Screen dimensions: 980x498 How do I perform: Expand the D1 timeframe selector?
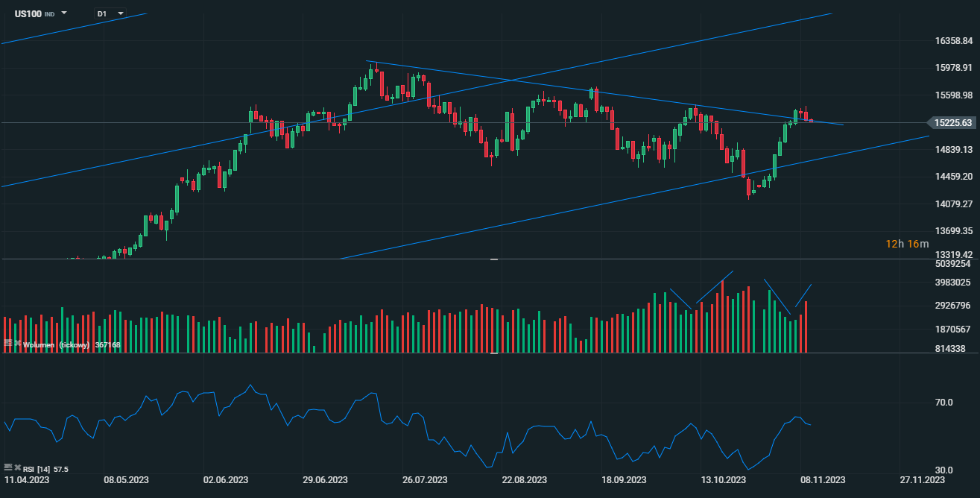click(110, 13)
